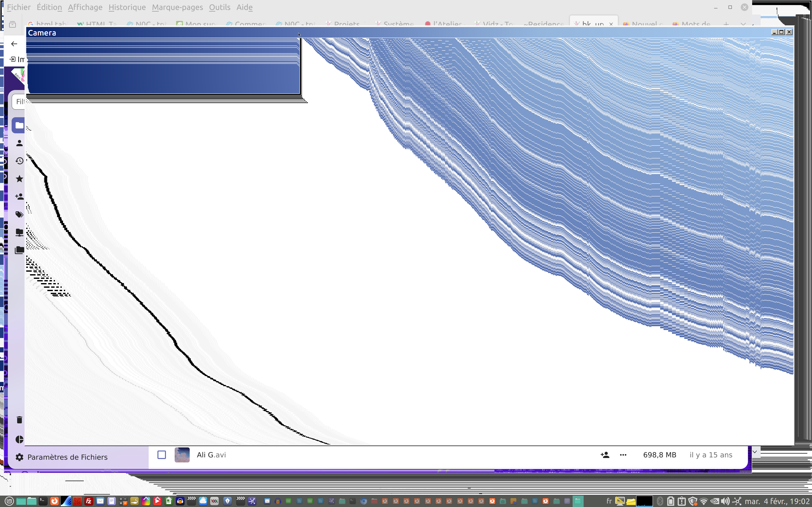Click the Ali G.avi file name
Viewport: 812px width, 507px height.
click(x=211, y=455)
